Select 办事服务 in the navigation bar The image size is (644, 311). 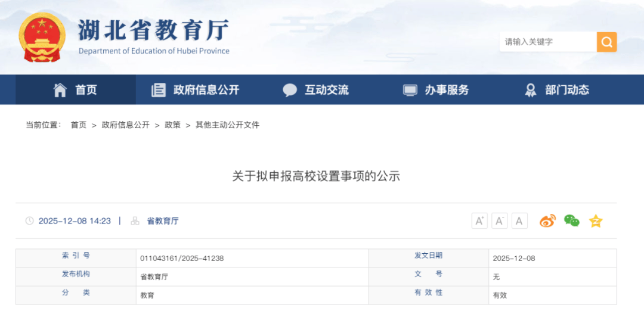[436, 90]
